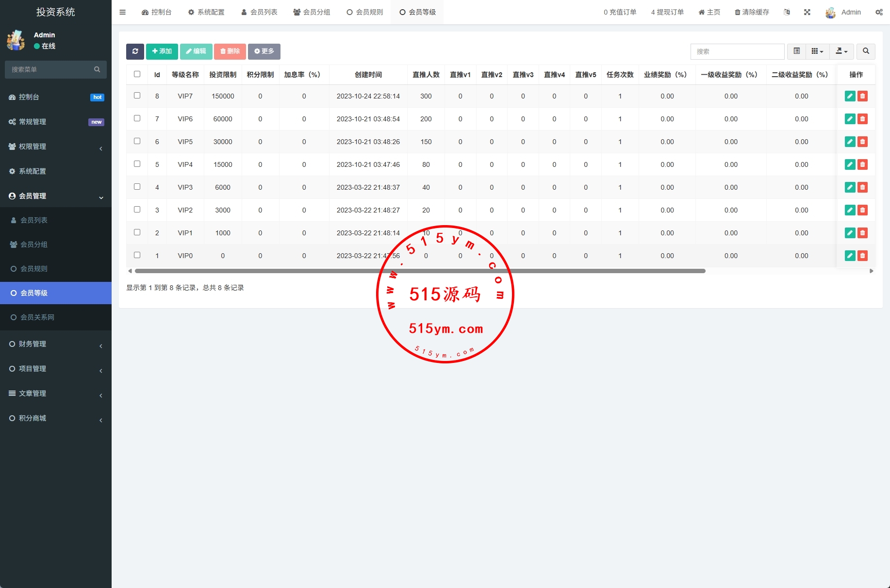Image resolution: width=890 pixels, height=588 pixels.
Task: Click the green edit icon for VIP7
Action: 850,96
